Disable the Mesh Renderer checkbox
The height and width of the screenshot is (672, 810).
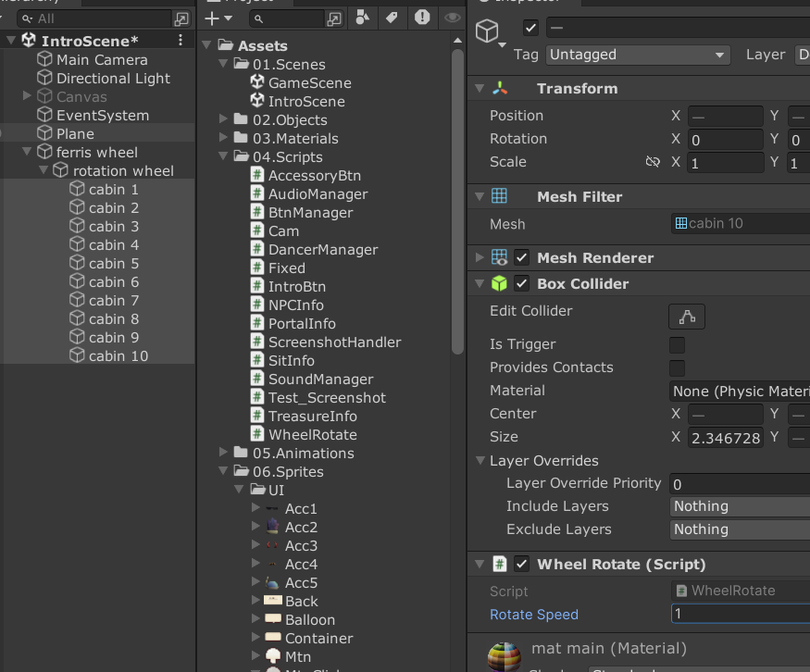(522, 257)
